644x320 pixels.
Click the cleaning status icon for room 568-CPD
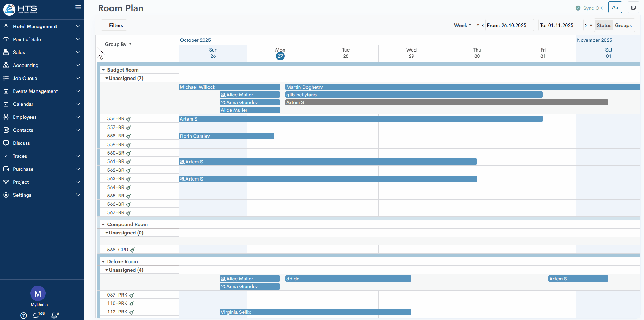[132, 250]
